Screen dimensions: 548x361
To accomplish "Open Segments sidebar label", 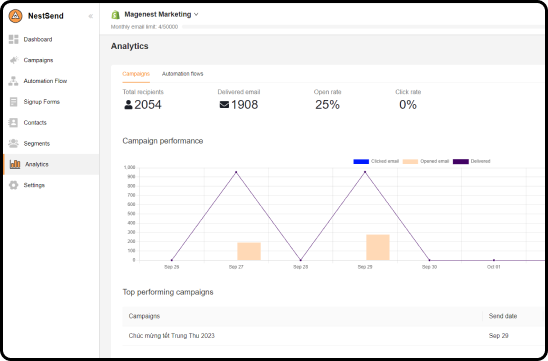I will pos(37,144).
